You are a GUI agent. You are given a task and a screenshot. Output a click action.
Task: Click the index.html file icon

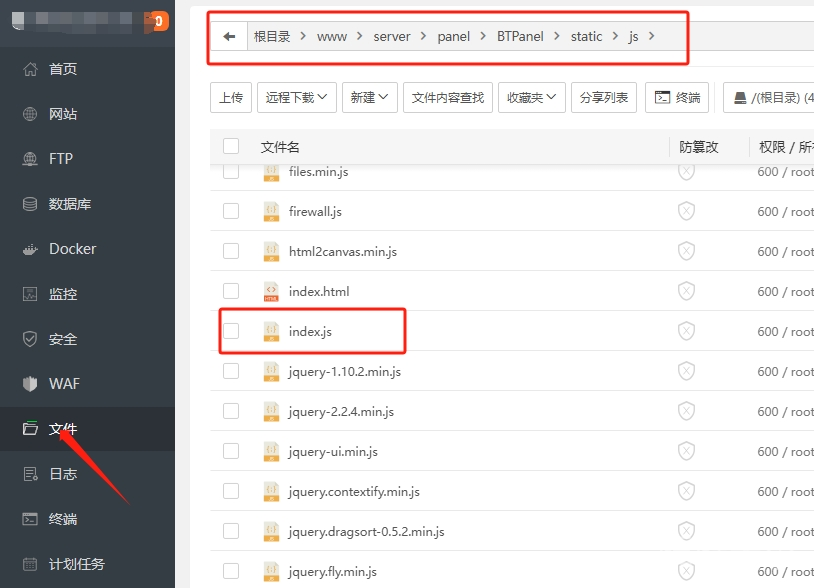(x=271, y=291)
